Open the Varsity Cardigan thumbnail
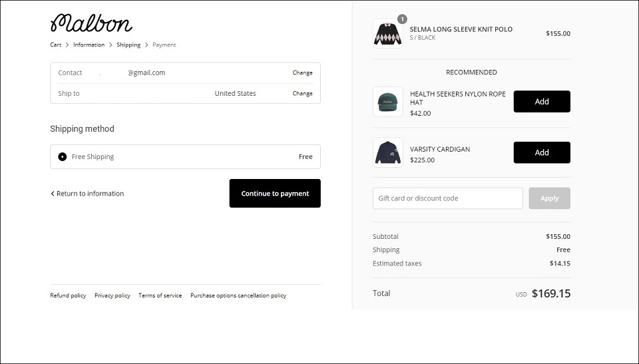The height and width of the screenshot is (364, 639). 387,152
